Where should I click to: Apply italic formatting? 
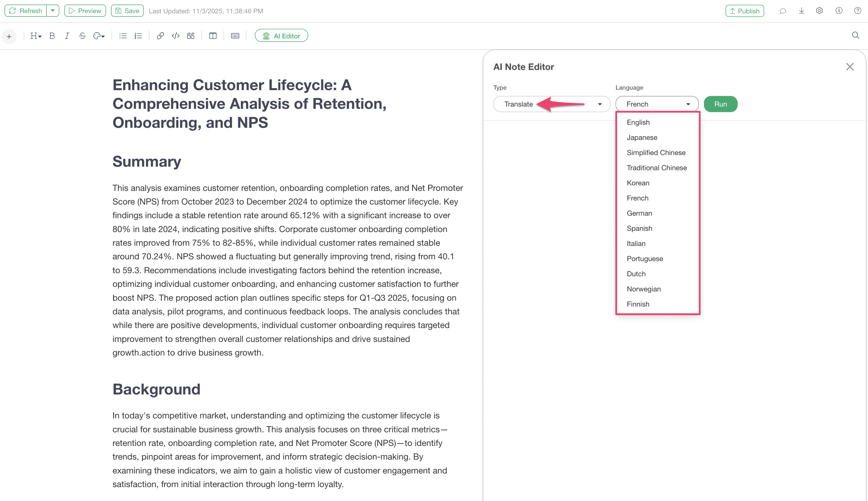coord(67,36)
